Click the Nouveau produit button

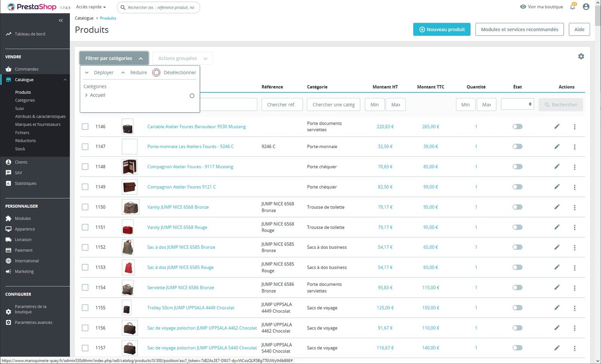(x=441, y=29)
